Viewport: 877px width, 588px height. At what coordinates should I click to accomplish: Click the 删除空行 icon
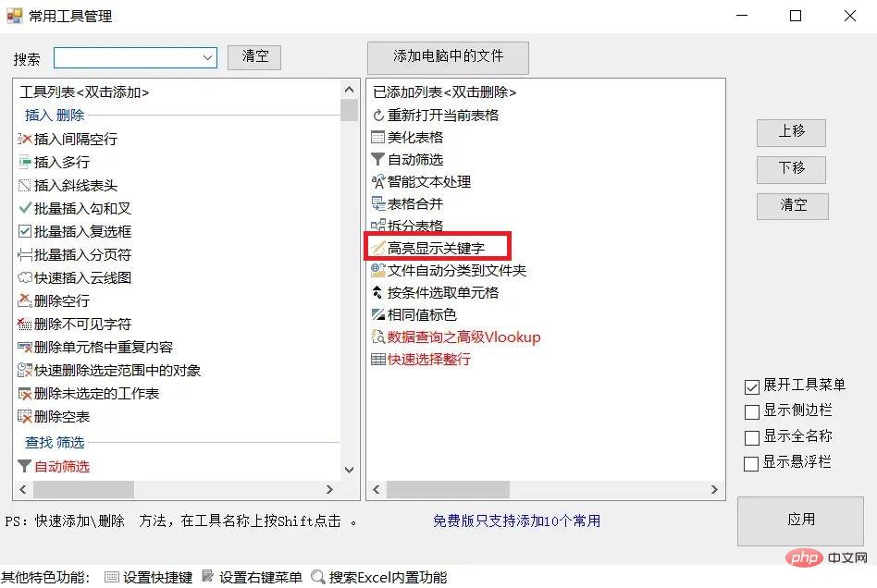point(25,300)
